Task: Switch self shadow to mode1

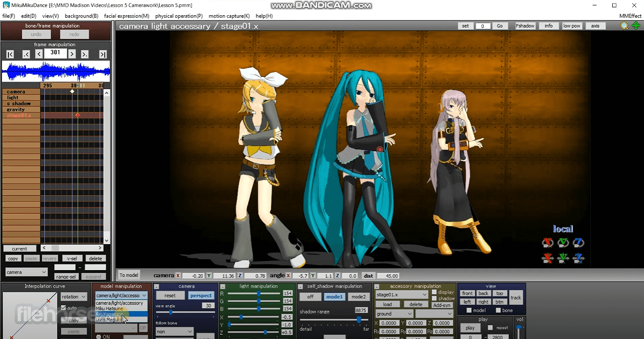Action: point(335,296)
